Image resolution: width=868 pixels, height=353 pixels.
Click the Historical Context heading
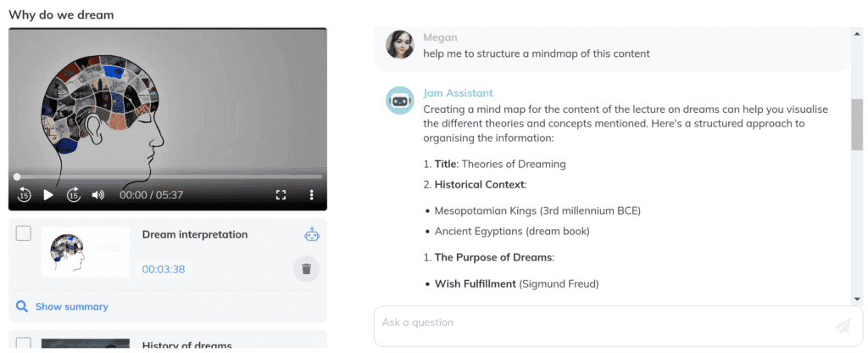tap(480, 184)
